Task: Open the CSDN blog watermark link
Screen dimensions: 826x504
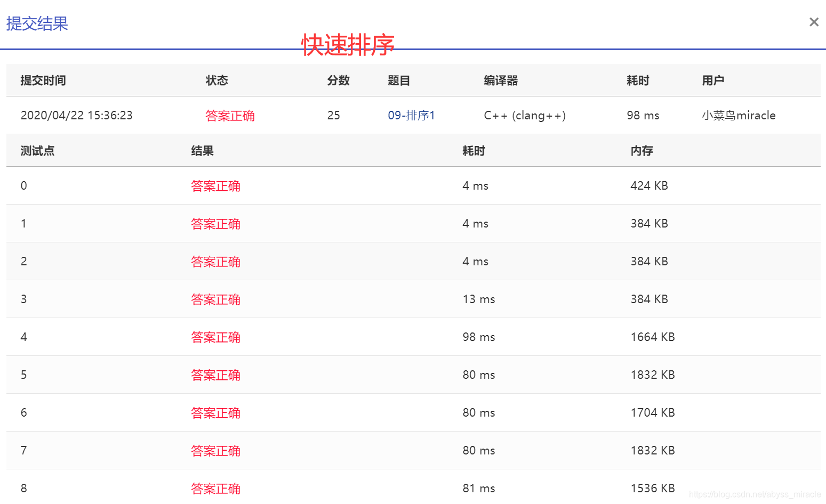Action: 755,494
